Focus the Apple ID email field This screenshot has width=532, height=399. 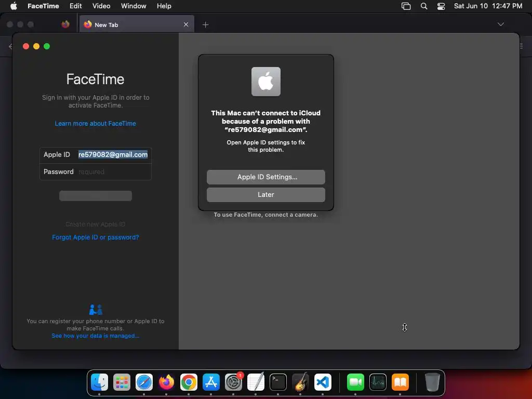pyautogui.click(x=113, y=155)
